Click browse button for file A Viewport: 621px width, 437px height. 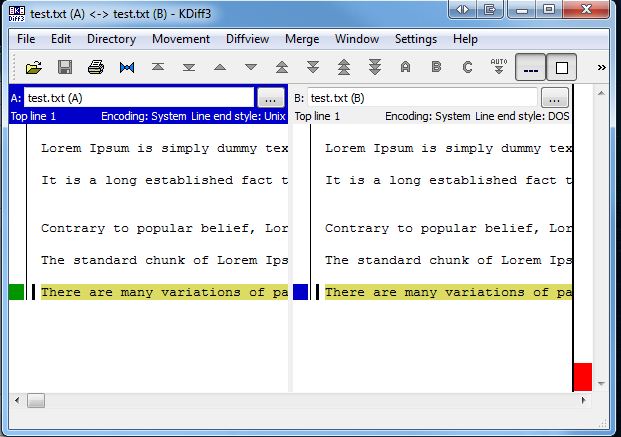(x=271, y=98)
